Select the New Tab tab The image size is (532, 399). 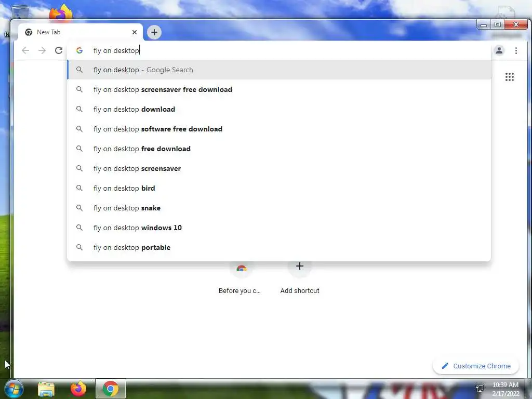(81, 32)
